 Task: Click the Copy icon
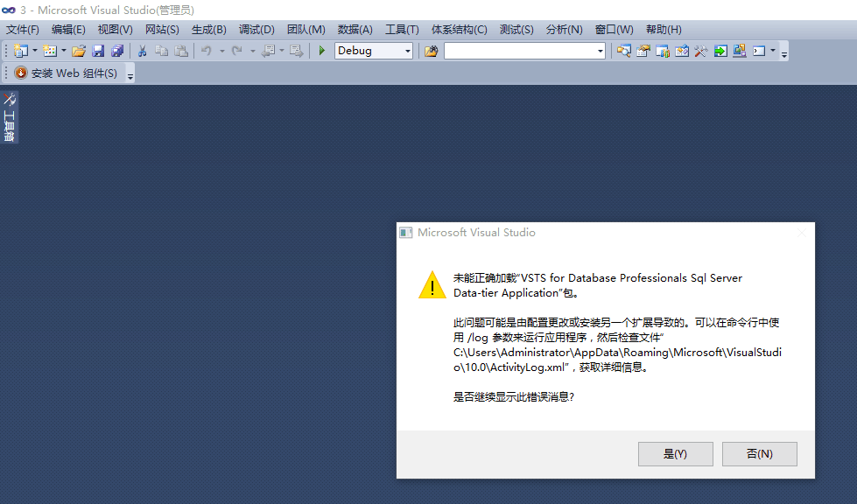pyautogui.click(x=161, y=51)
